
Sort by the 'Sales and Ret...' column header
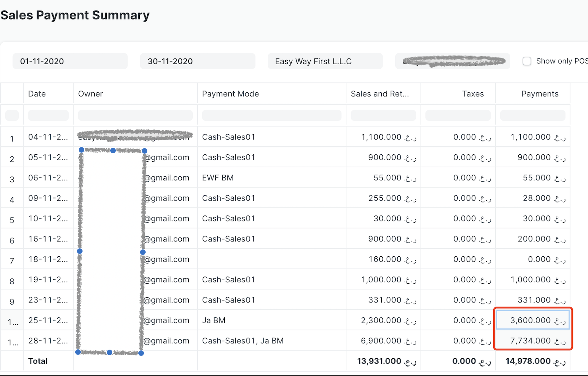click(x=380, y=94)
